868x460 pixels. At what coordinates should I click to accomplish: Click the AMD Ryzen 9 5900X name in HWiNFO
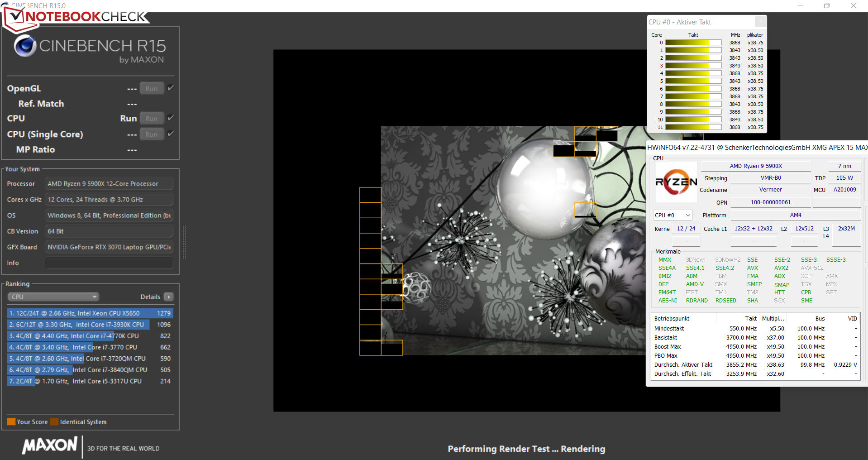click(756, 166)
